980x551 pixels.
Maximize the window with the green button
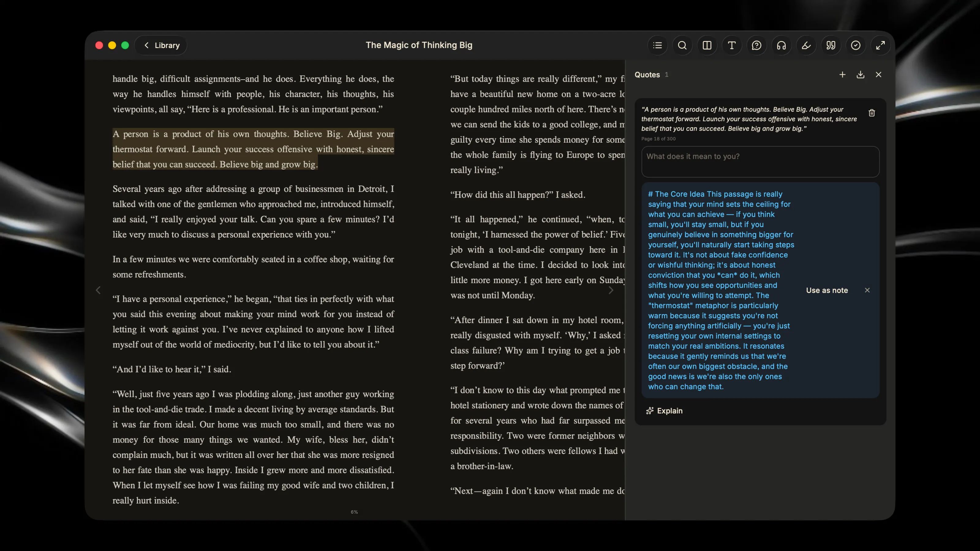click(x=125, y=45)
